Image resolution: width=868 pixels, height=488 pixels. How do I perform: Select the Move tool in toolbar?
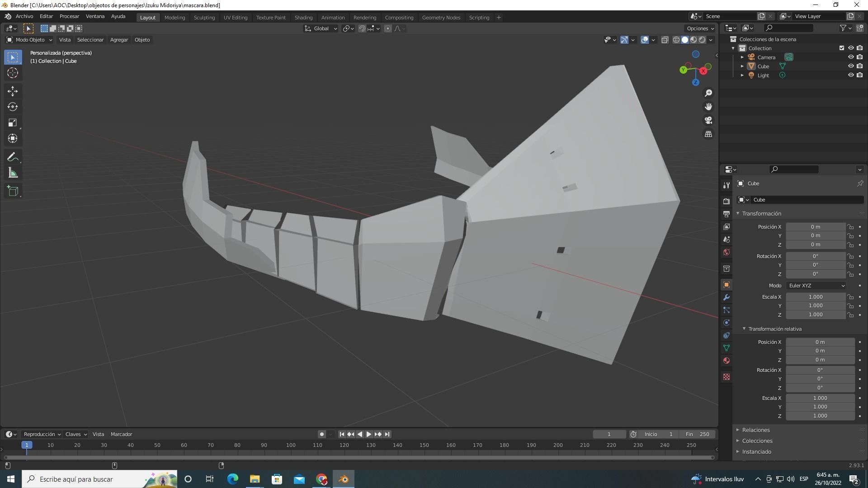click(x=13, y=91)
